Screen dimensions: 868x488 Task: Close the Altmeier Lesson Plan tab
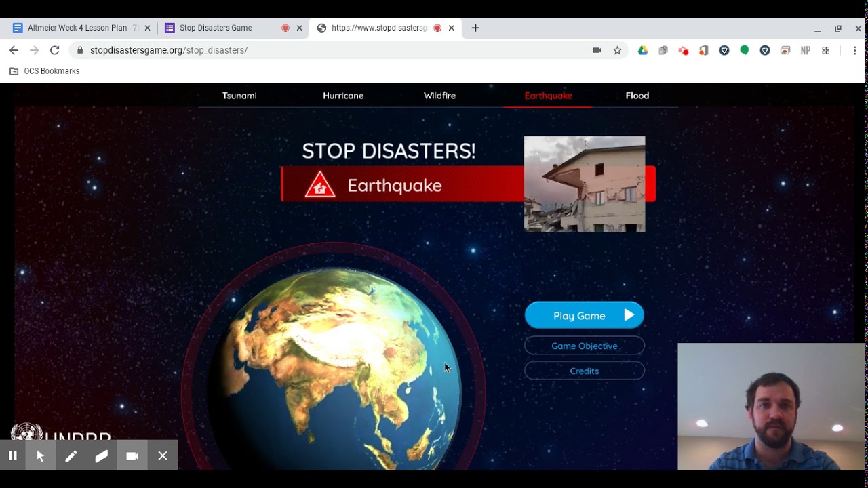point(147,28)
